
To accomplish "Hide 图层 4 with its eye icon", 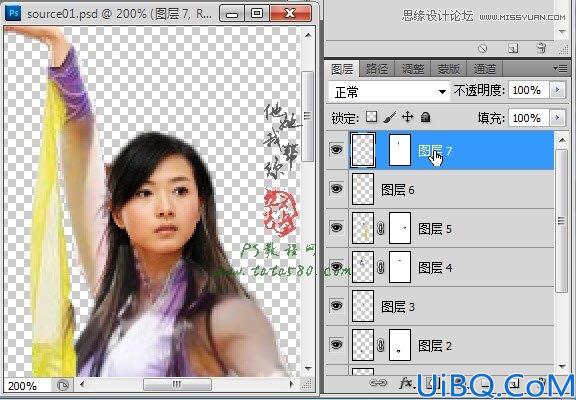I will pyautogui.click(x=336, y=267).
